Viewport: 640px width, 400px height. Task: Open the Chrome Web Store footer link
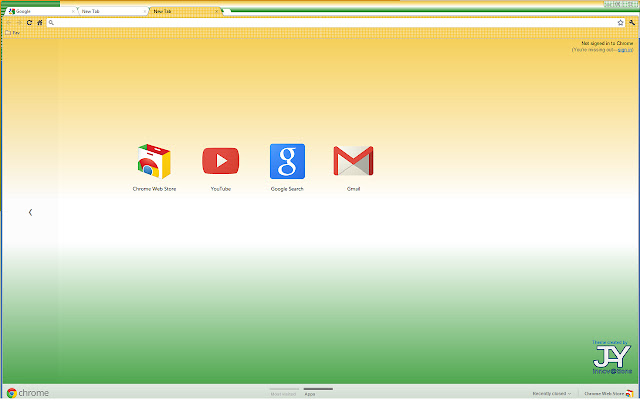[x=608, y=394]
